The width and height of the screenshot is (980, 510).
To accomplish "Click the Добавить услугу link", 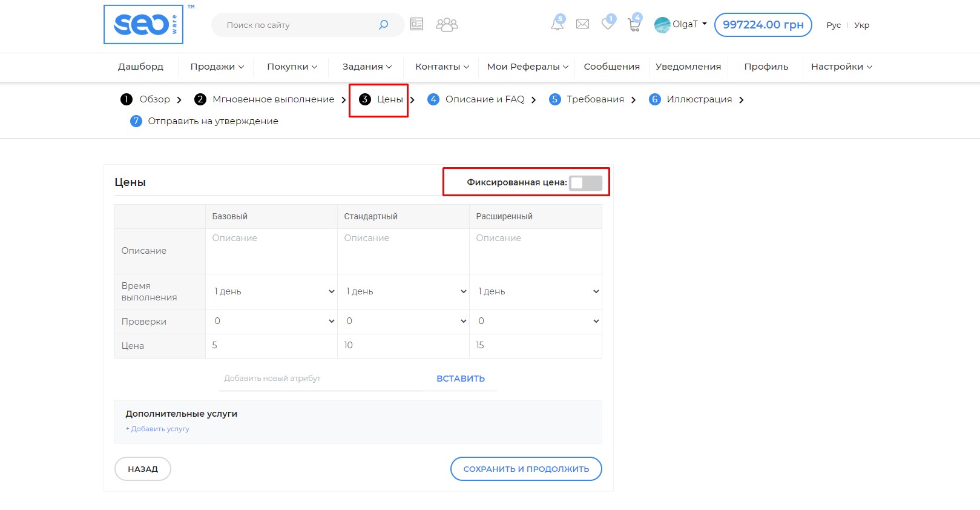I will [x=157, y=429].
